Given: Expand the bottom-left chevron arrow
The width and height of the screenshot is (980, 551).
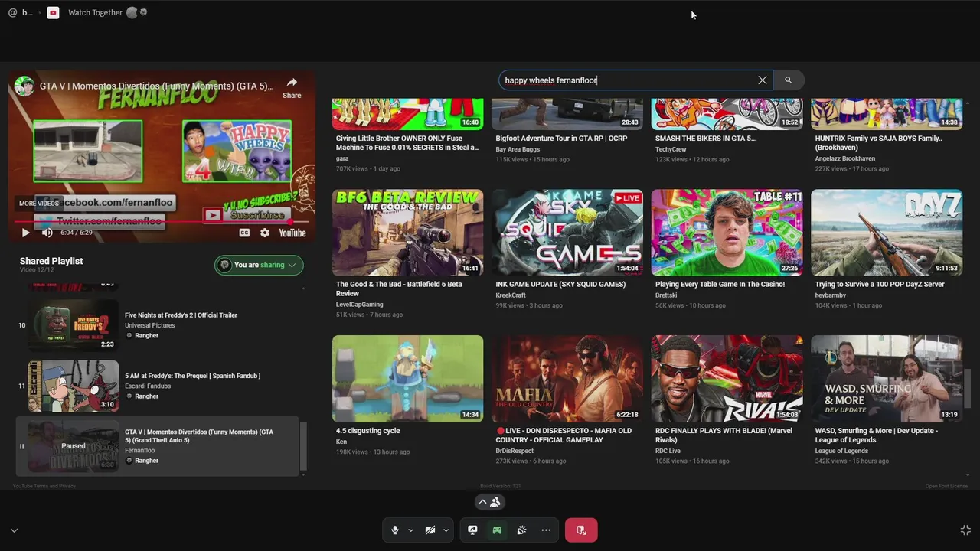Looking at the screenshot, I should pos(14,530).
